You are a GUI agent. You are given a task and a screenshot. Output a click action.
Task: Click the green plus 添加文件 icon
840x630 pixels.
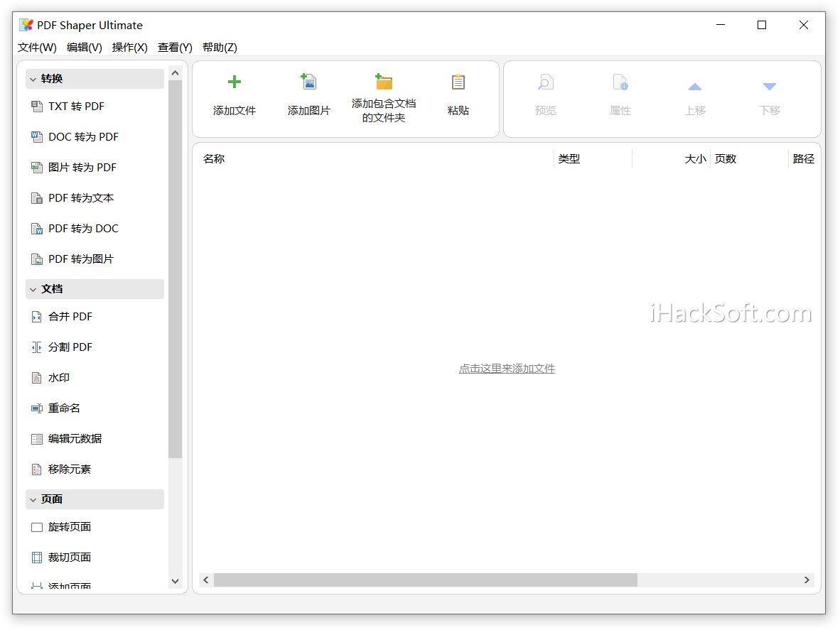[x=234, y=82]
